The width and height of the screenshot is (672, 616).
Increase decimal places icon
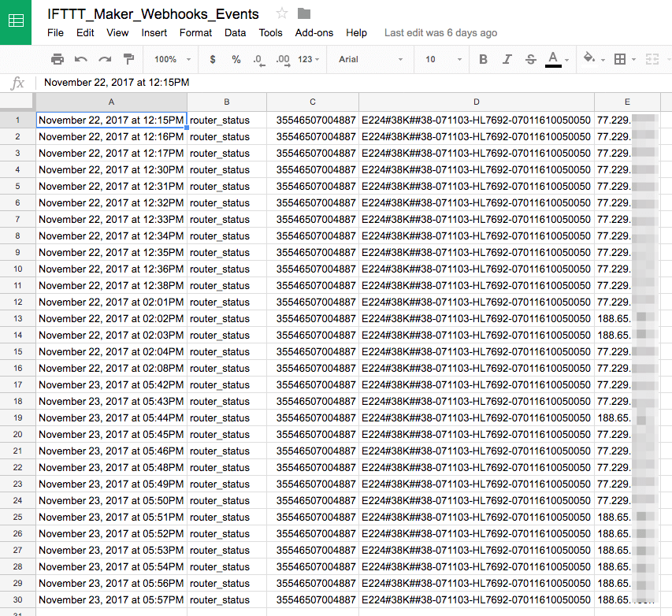(x=283, y=60)
